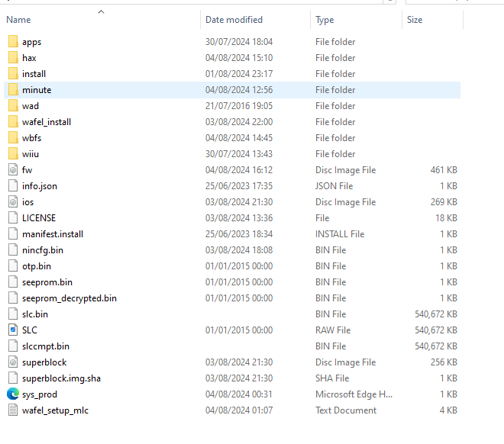
Task: Click the 461 KB size value
Action: (444, 170)
